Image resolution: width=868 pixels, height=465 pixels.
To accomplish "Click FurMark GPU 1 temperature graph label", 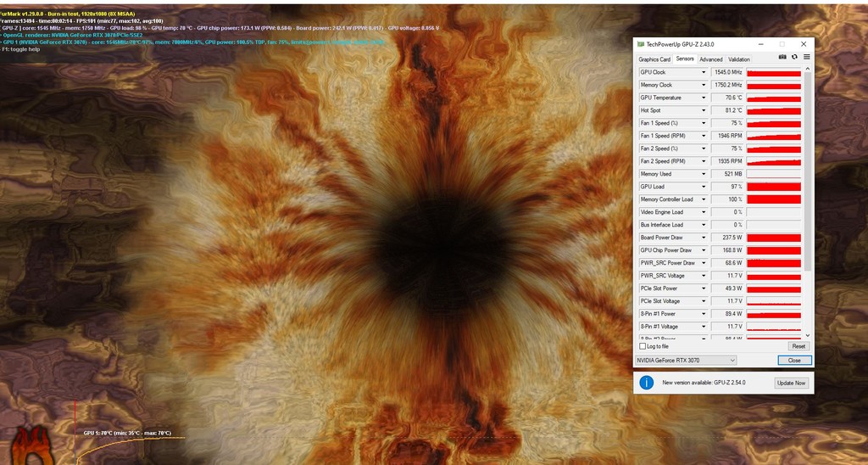I will [127, 434].
